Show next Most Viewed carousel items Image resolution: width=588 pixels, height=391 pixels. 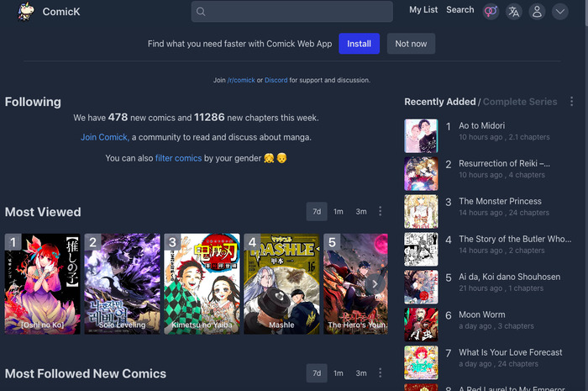click(375, 284)
